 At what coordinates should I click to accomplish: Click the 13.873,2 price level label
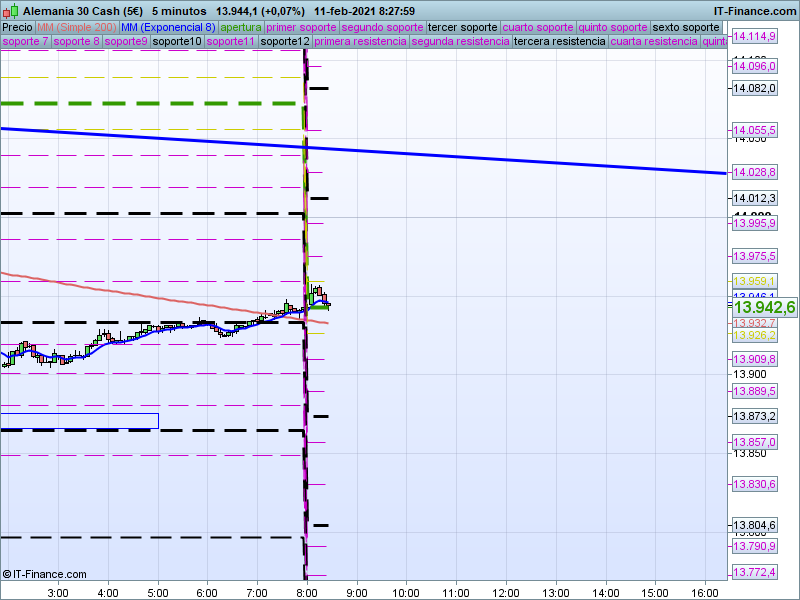[754, 416]
